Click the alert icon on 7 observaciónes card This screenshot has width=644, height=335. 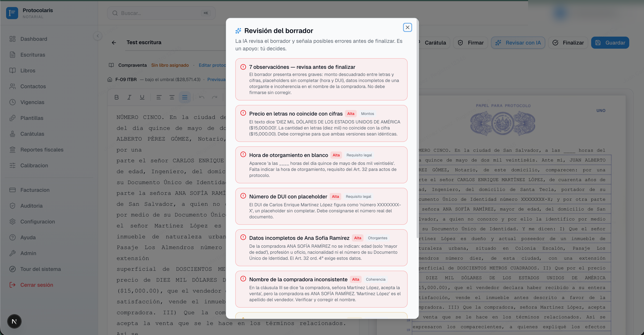coord(243,67)
